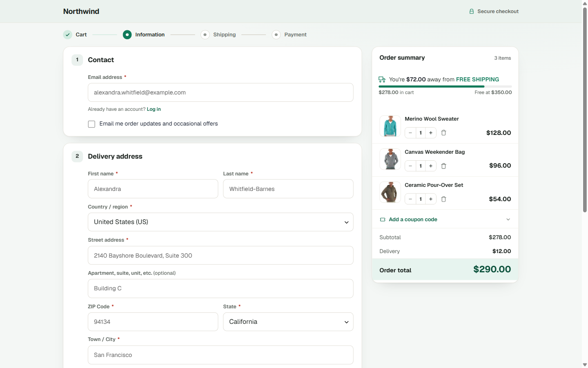Click the Canvas Weekender Bag product name
This screenshot has width=588, height=368.
pyautogui.click(x=435, y=152)
